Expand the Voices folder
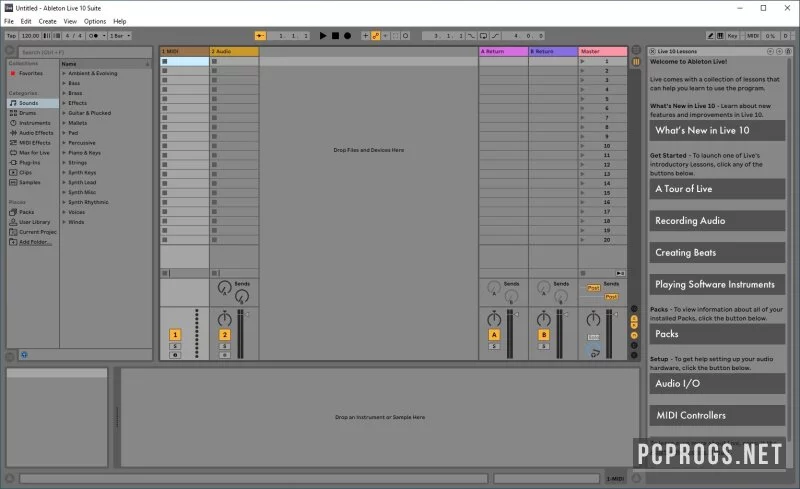The height and width of the screenshot is (489, 800). [64, 212]
